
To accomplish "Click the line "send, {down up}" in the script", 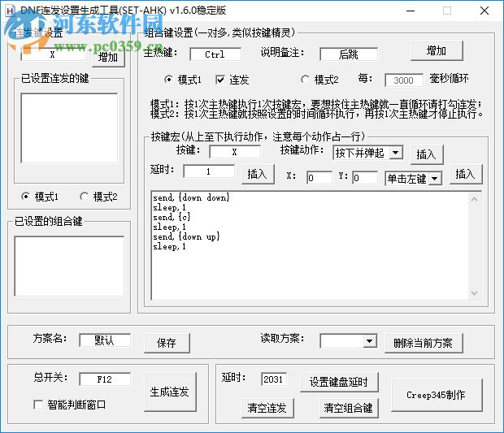I will click(186, 236).
